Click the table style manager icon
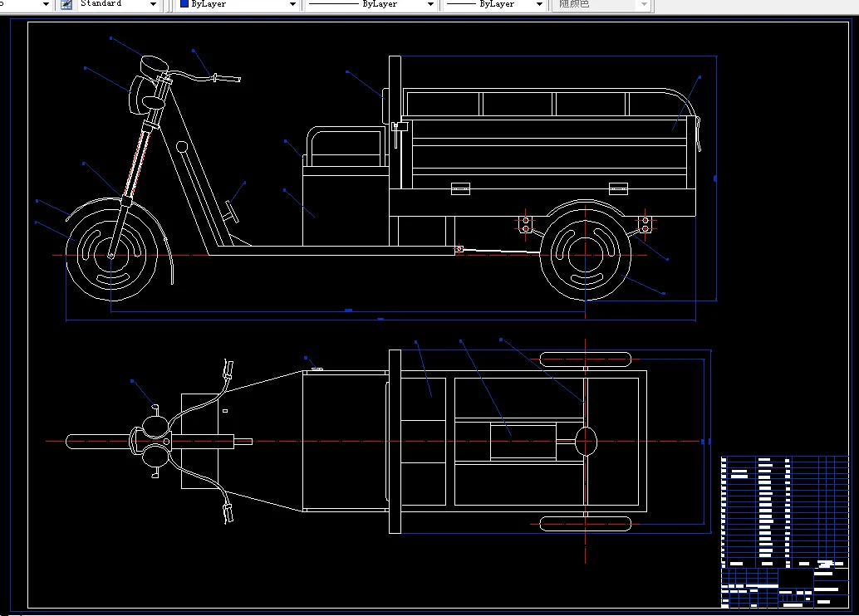Viewport: 859px width, 616px height. point(66,4)
